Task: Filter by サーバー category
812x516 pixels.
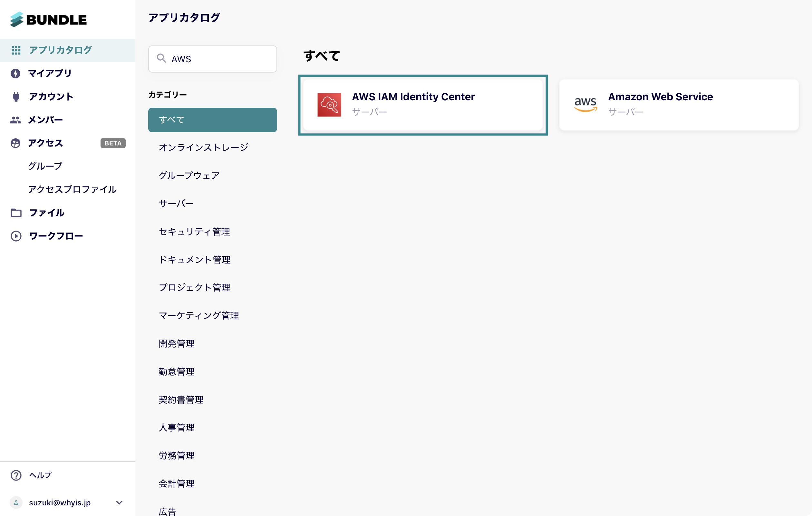Action: pos(176,204)
